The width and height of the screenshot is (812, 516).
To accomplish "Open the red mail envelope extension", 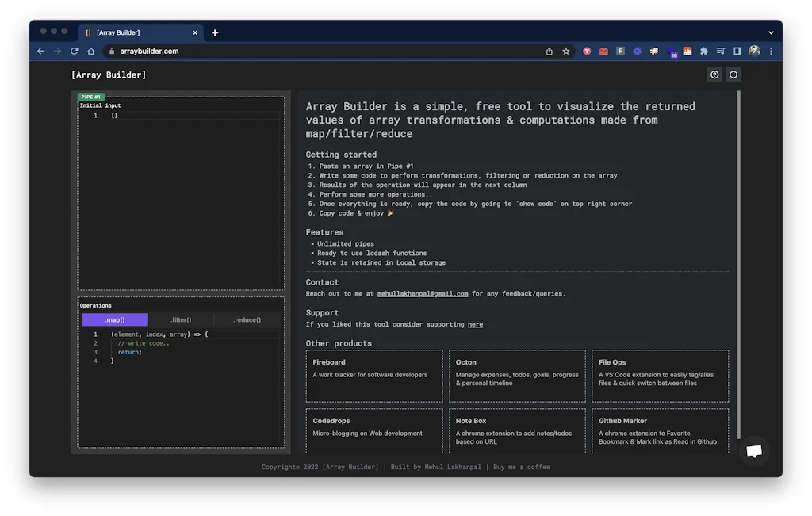I will 603,52.
